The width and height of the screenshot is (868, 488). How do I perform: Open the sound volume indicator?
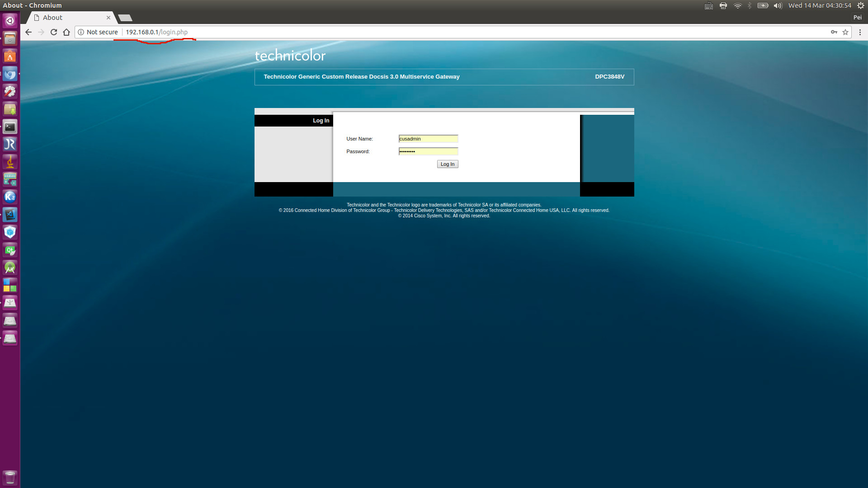pyautogui.click(x=778, y=5)
